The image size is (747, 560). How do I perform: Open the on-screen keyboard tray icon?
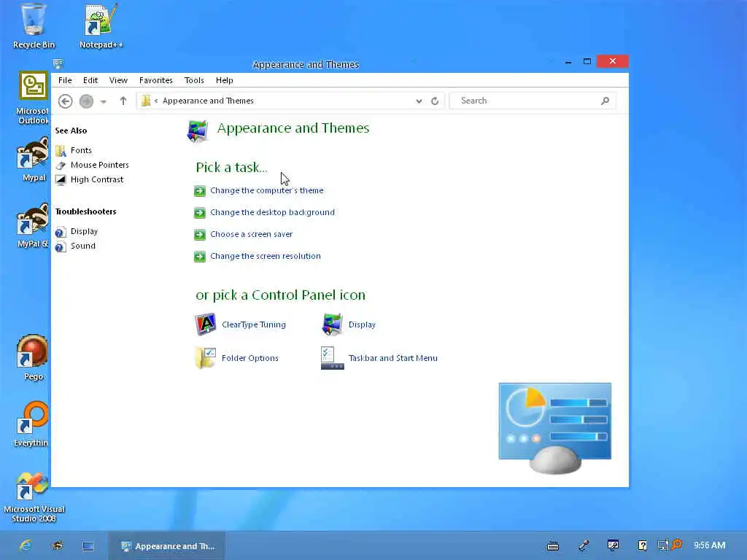coord(553,545)
